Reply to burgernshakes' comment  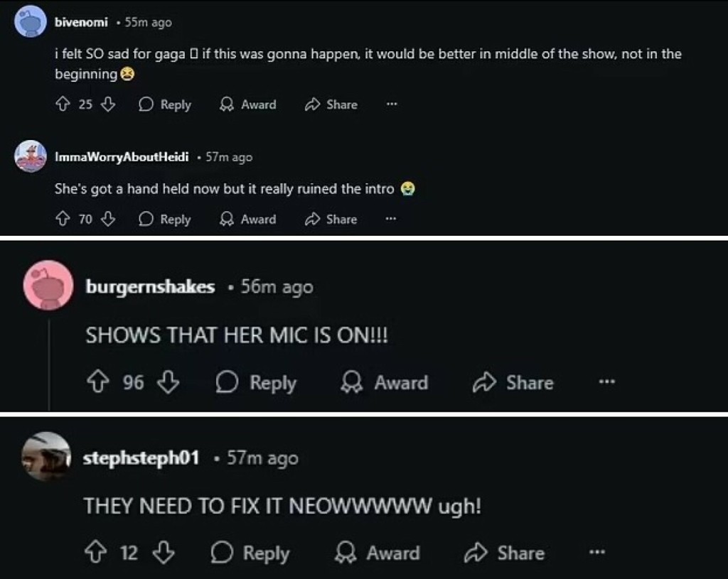pos(256,383)
